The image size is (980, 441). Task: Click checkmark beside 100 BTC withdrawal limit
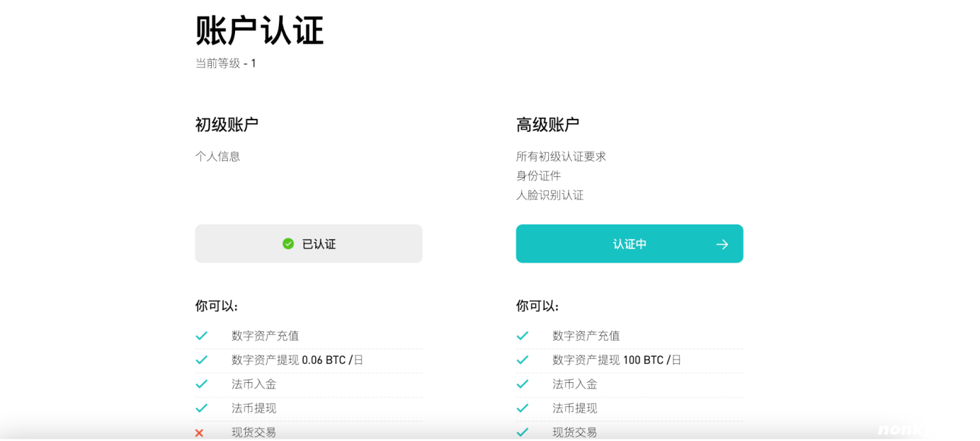click(523, 360)
